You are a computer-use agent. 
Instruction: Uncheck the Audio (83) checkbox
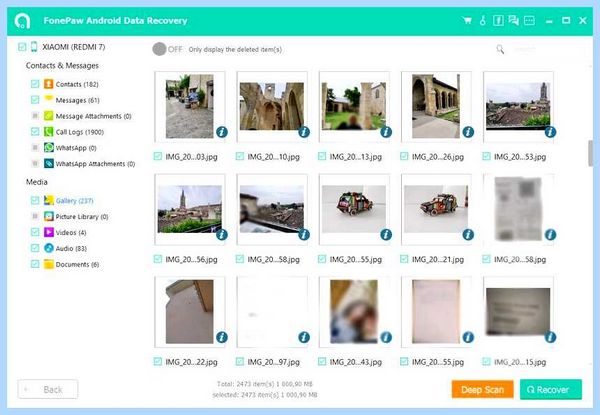click(35, 248)
